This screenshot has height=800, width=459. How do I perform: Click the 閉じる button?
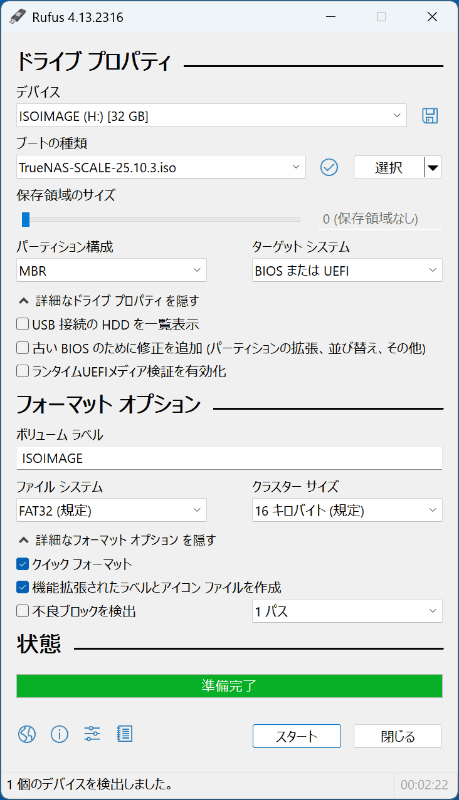click(x=398, y=736)
